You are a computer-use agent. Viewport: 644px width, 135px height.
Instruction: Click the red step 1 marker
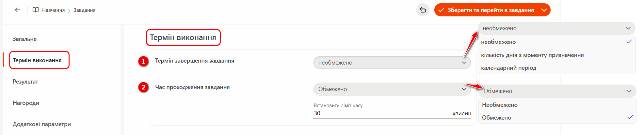tap(143, 61)
